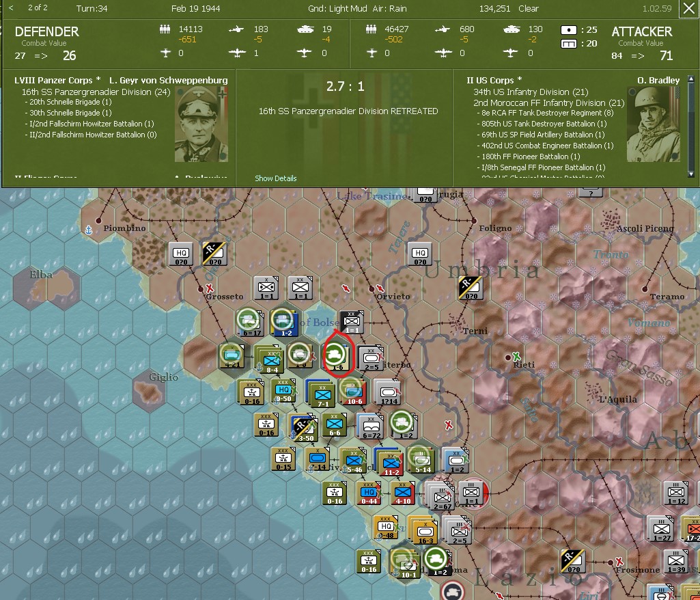
Task: Select the 4-21 mechanized counter
Action: (x=232, y=356)
